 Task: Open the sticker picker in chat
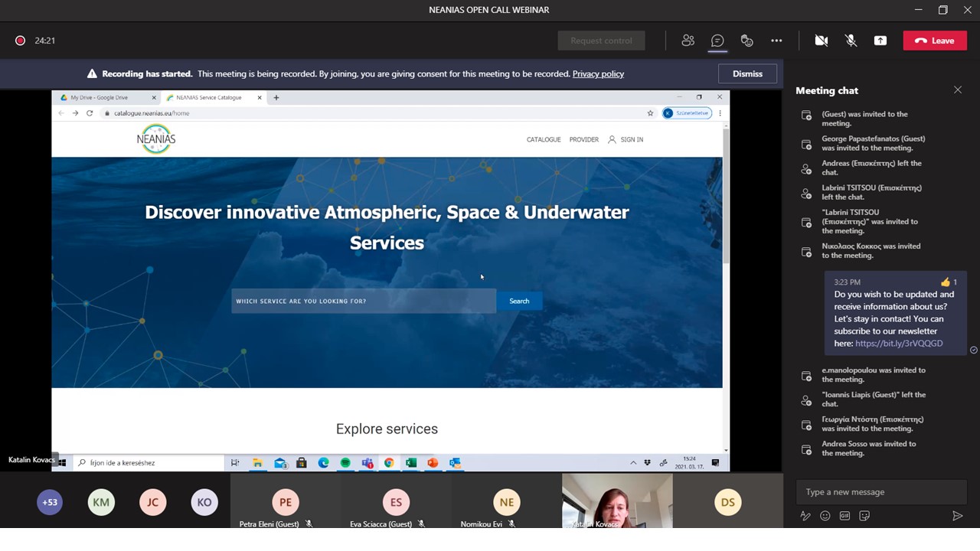864,516
